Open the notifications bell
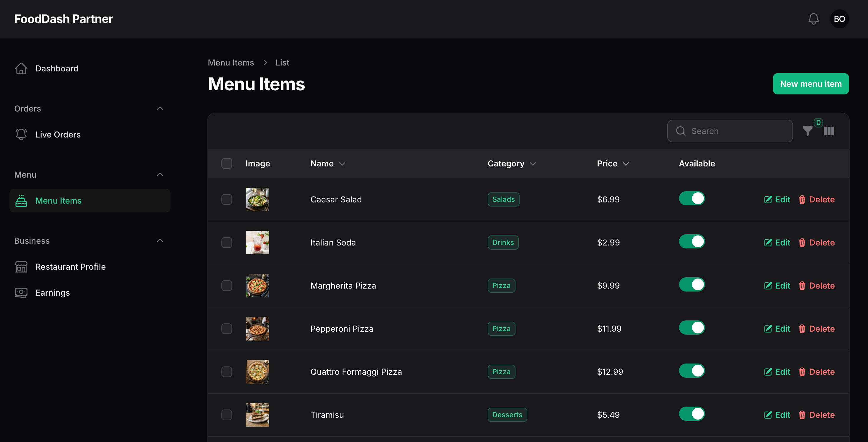The image size is (868, 442). (x=813, y=19)
